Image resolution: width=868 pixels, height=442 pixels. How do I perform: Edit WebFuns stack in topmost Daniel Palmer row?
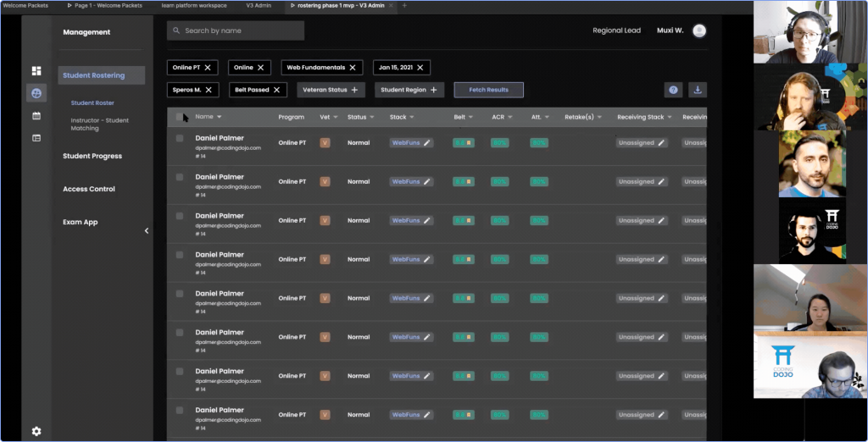pos(427,143)
